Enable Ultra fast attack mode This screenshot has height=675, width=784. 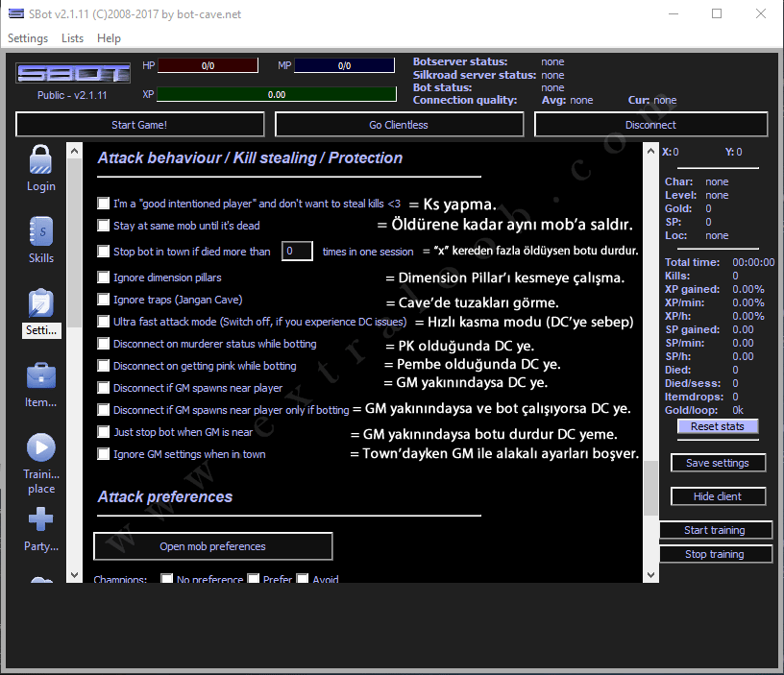coord(104,322)
